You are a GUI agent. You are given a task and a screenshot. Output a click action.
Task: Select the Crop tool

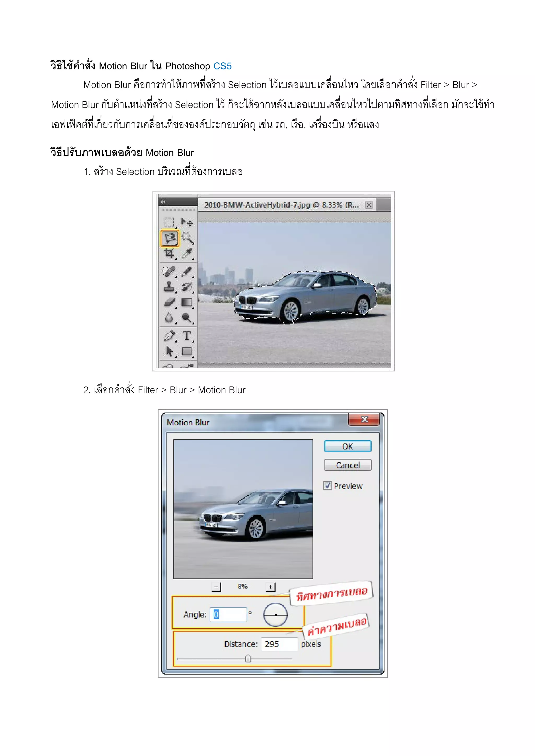pos(169,253)
